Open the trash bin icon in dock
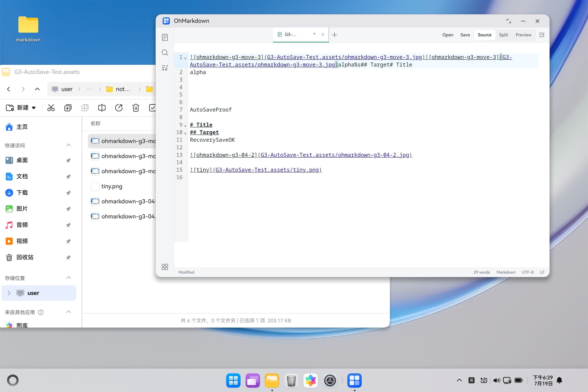Screen dimensions: 588x392 click(291, 381)
